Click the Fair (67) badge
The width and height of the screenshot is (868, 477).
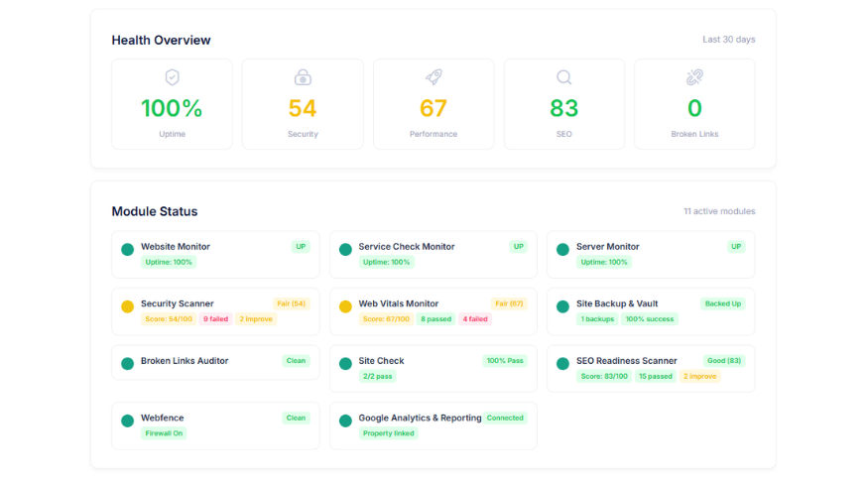(509, 303)
